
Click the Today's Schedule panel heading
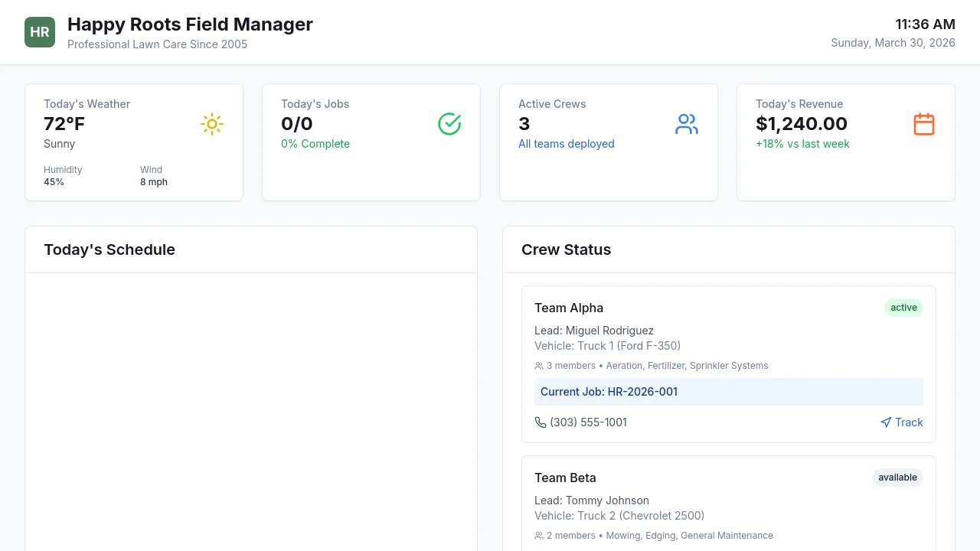109,249
